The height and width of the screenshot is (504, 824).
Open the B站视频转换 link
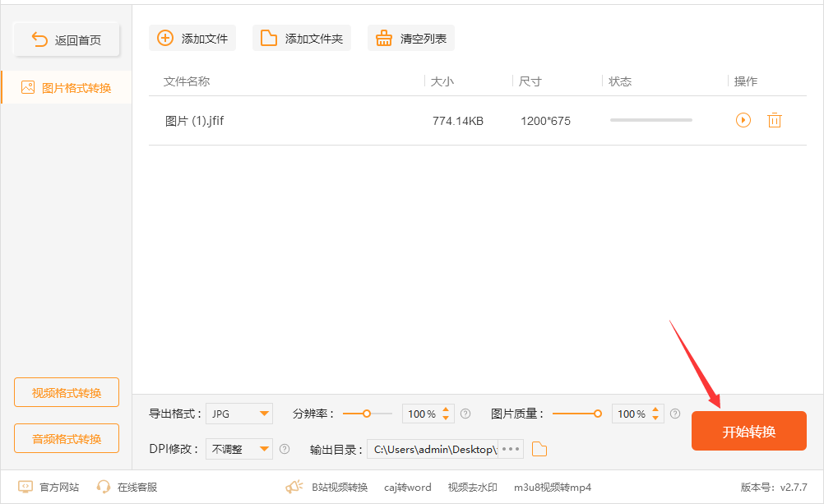[x=340, y=488]
